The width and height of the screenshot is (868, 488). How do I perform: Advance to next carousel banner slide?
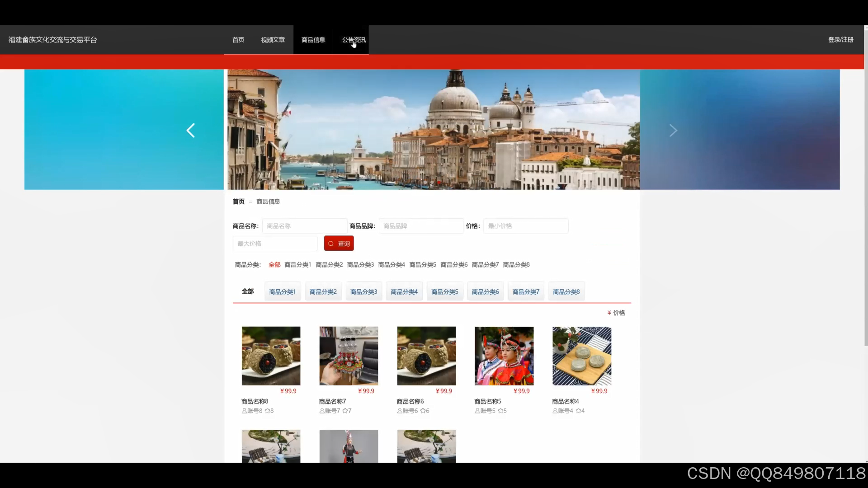coord(673,131)
